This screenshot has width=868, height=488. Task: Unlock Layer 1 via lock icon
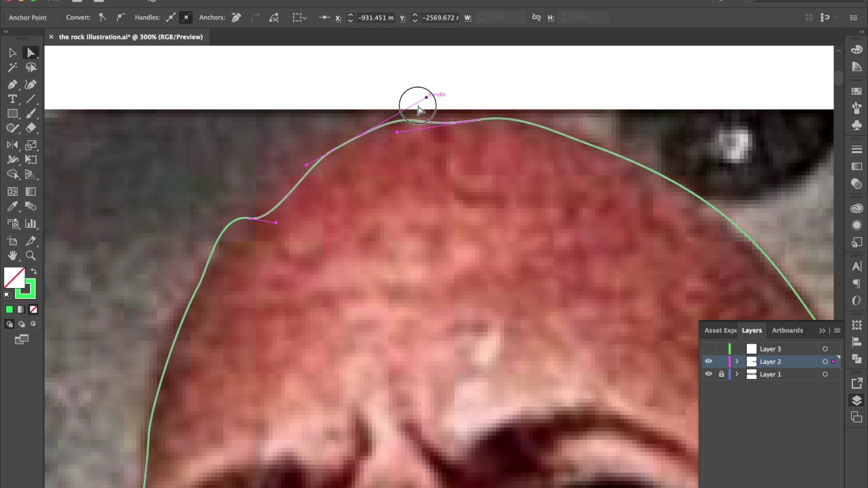(721, 374)
